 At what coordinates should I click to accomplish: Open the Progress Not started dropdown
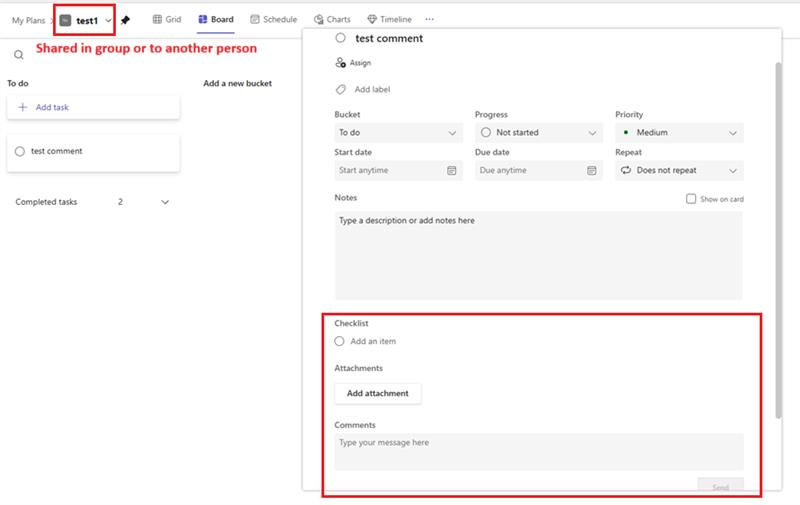pos(539,133)
